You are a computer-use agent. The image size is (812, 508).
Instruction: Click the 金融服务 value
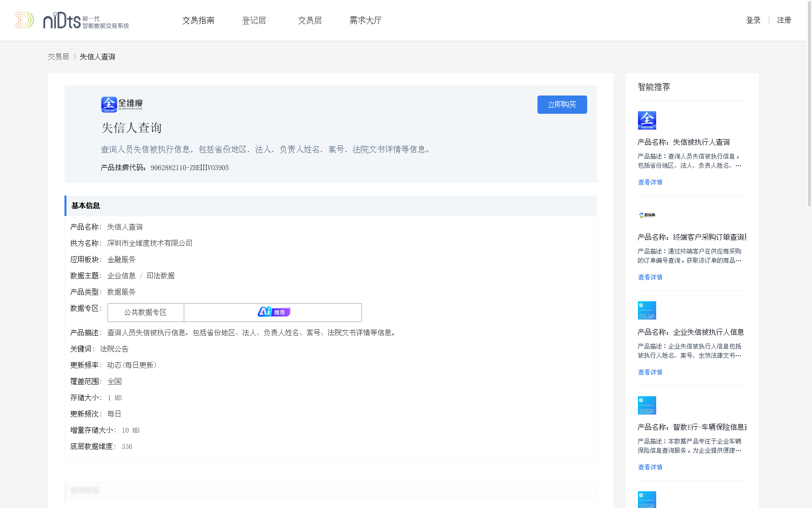[x=121, y=260]
